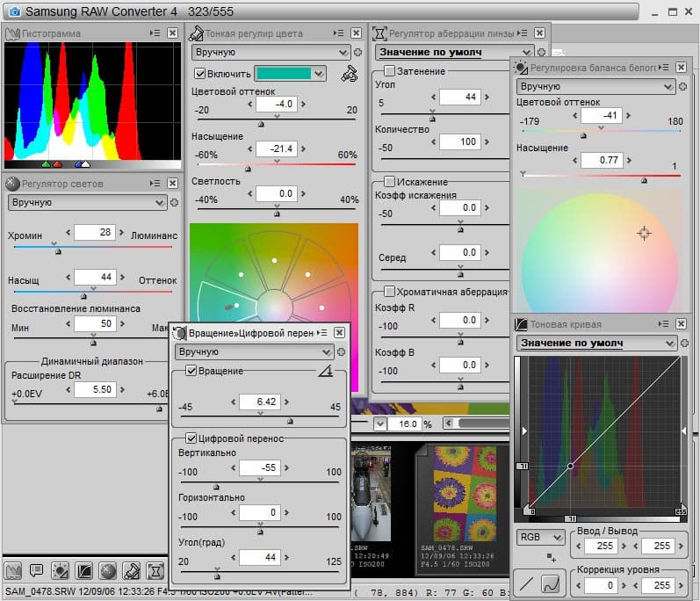The width and height of the screenshot is (700, 601).
Task: Enable the Затенение checkbox
Action: (x=389, y=71)
